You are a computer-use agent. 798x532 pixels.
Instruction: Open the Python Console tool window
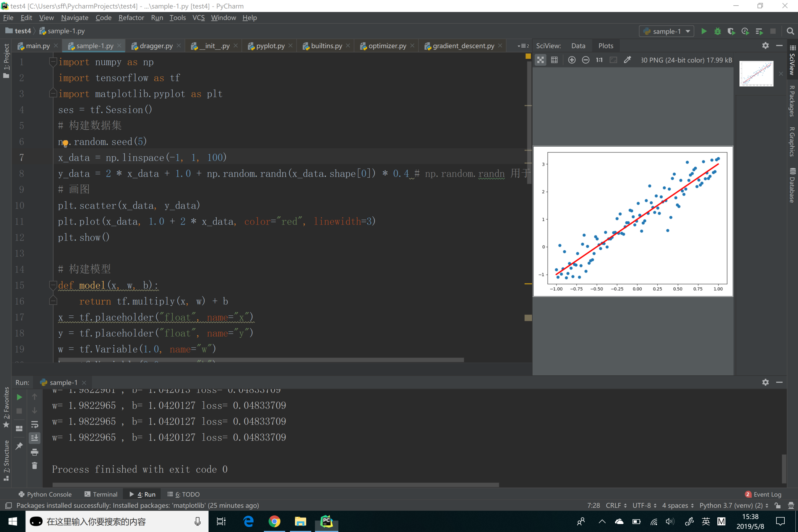coord(45,494)
